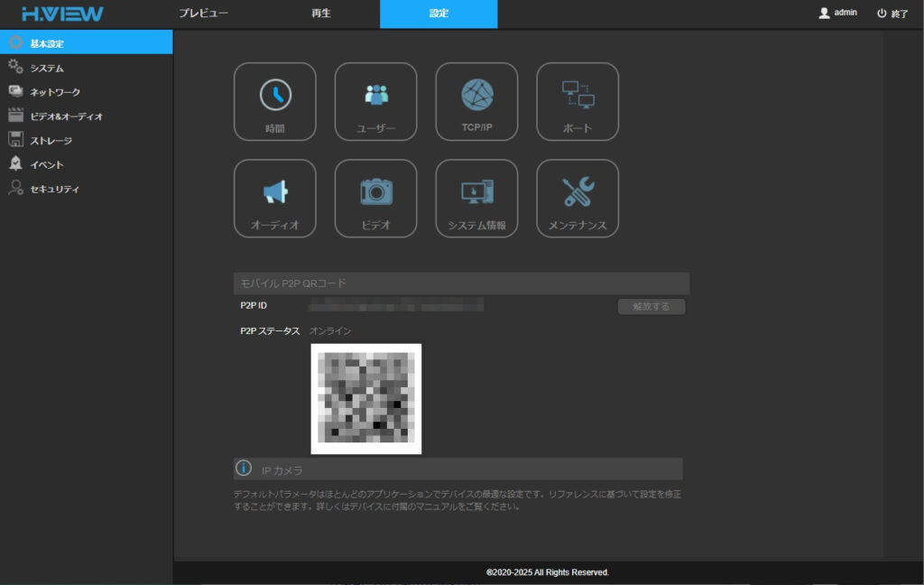Click the 解放する button
924x585 pixels.
pos(651,306)
